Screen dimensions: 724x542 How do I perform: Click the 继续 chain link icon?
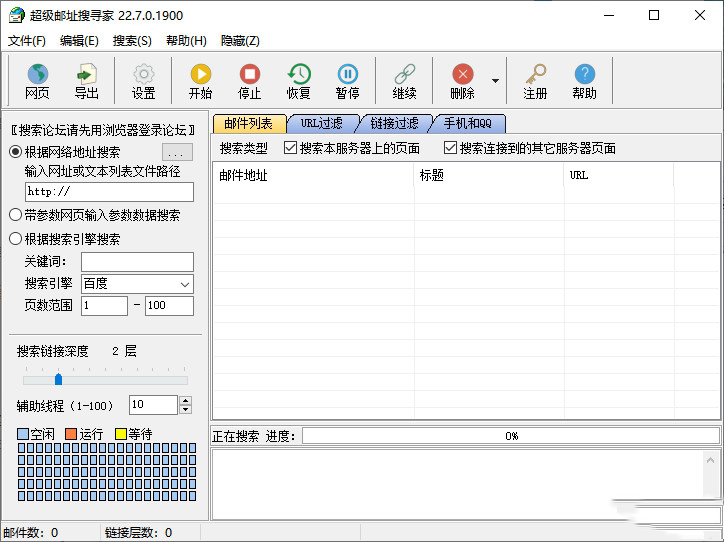[x=404, y=75]
